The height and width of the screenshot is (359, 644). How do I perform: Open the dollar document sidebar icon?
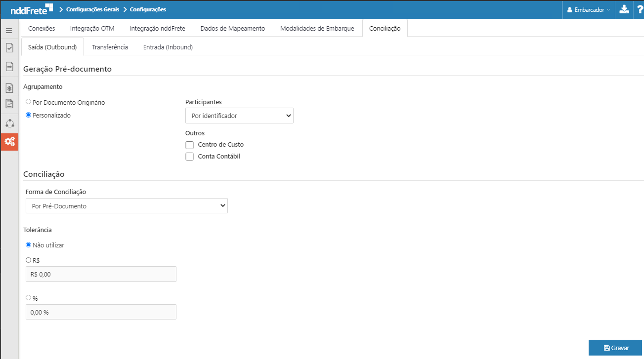(9, 88)
